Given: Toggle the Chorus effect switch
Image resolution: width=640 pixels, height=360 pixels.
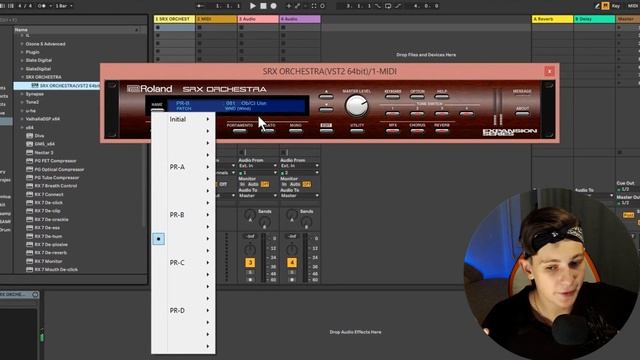Looking at the screenshot, I should [x=417, y=131].
